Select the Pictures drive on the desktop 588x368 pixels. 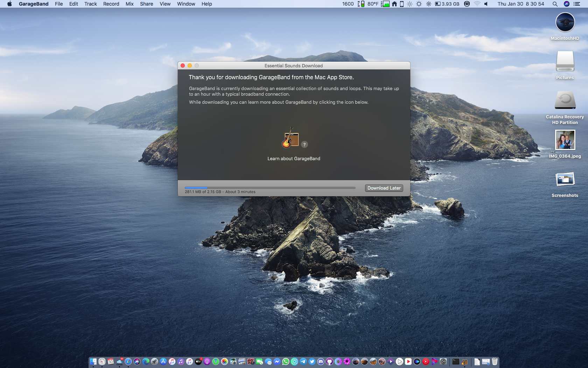(x=565, y=66)
